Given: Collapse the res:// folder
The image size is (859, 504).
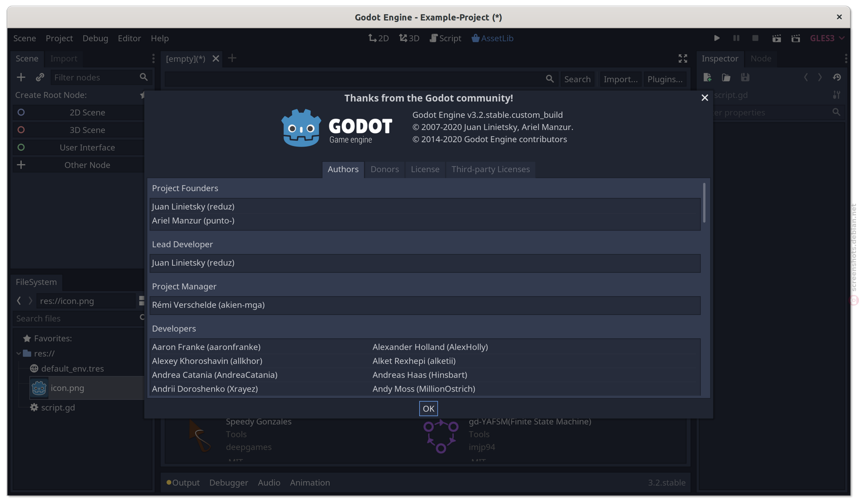Looking at the screenshot, I should pos(19,353).
